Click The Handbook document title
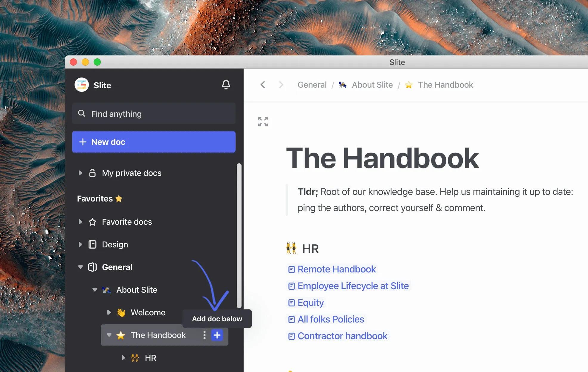Image resolution: width=588 pixels, height=372 pixels. coord(383,158)
